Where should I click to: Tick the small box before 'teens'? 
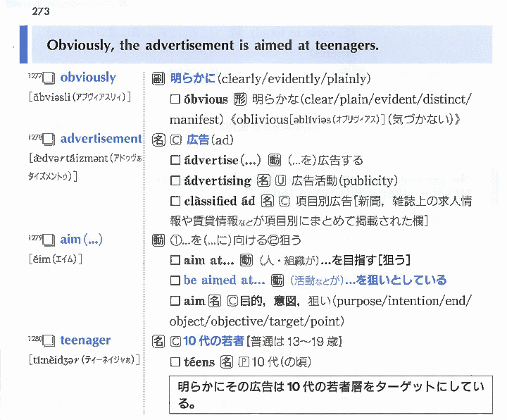point(176,363)
